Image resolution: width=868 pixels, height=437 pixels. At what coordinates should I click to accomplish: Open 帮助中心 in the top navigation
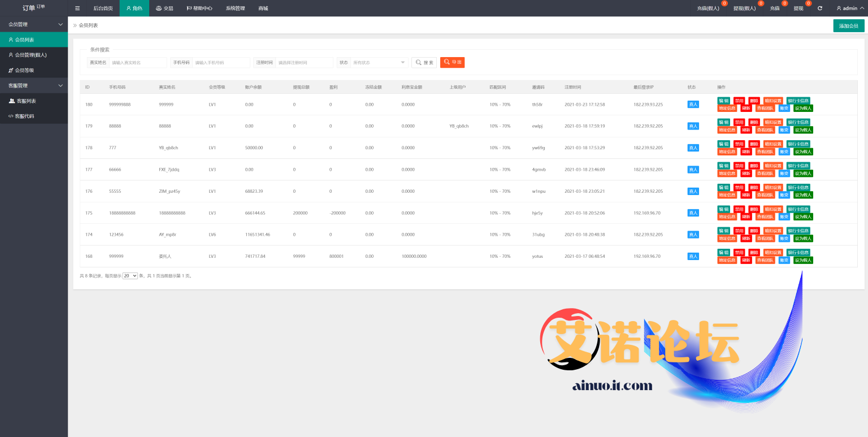point(199,8)
